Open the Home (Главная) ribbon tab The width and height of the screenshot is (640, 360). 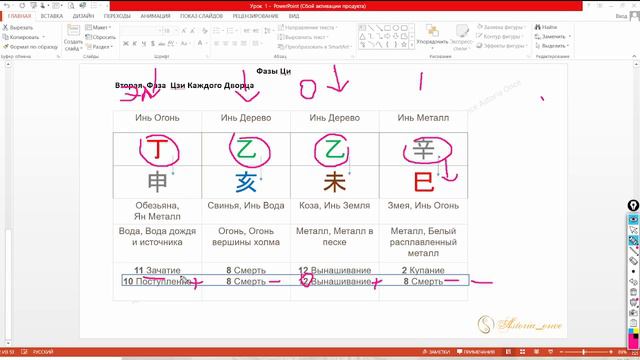(x=19, y=16)
